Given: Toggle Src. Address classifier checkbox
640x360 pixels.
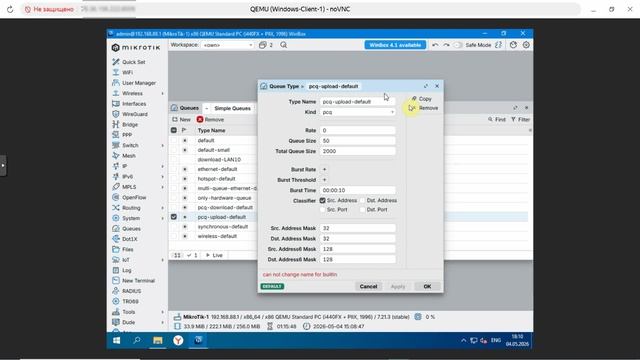Looking at the screenshot, I should tap(322, 200).
